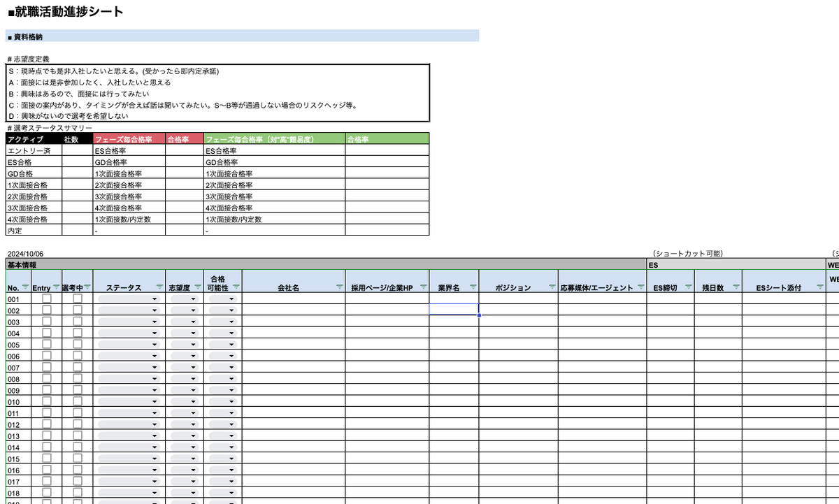Image resolution: width=839 pixels, height=504 pixels.
Task: Click the red フェーズ毎合格率 header cell
Action: click(x=129, y=140)
